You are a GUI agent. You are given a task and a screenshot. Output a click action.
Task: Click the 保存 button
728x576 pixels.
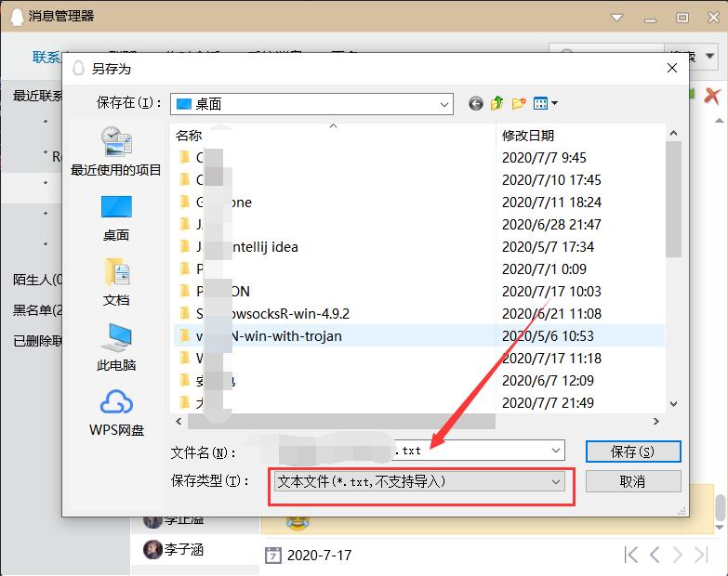tap(632, 452)
